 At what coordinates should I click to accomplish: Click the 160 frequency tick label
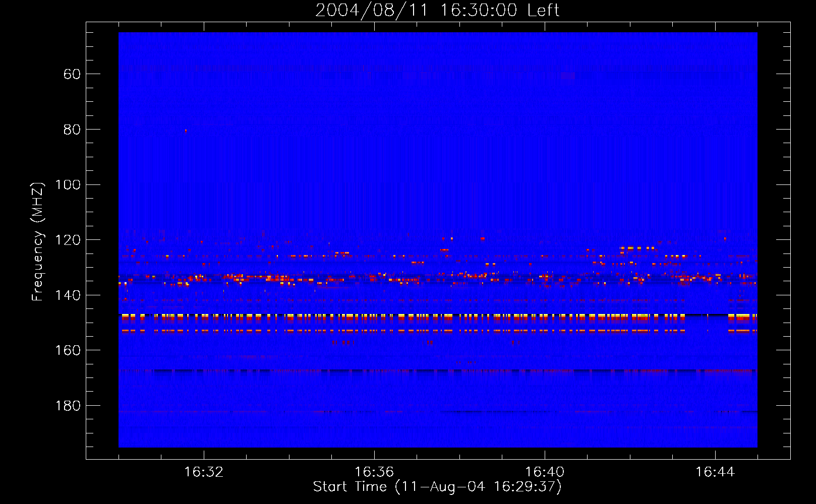(68, 350)
